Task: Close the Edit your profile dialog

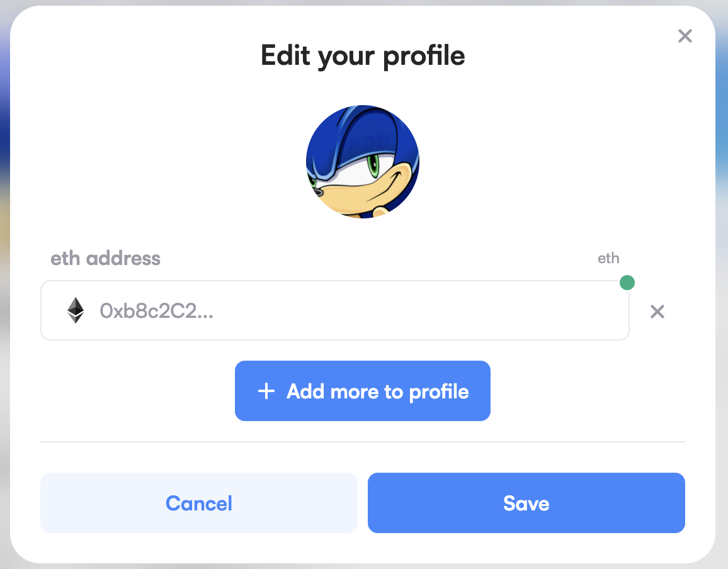Action: [685, 37]
